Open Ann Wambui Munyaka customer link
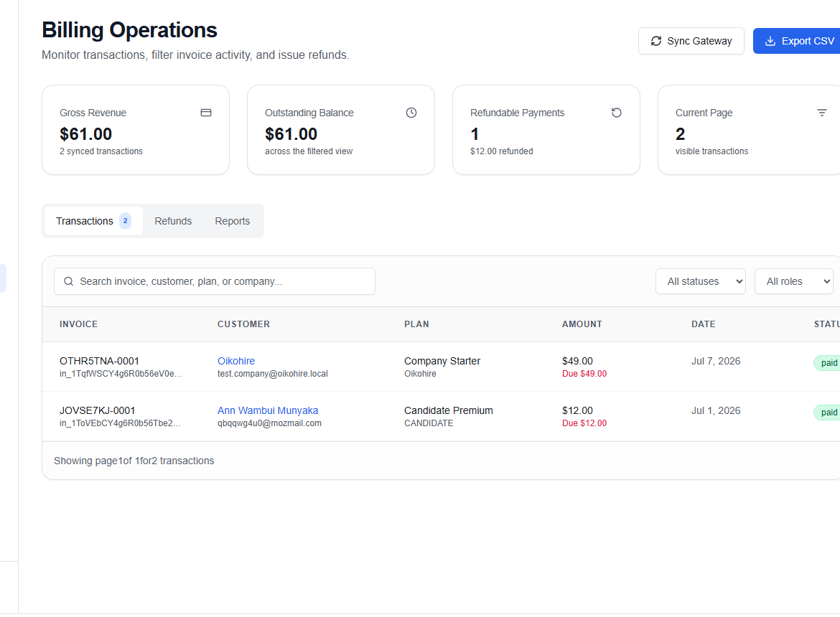This screenshot has height=617, width=840. 268,410
